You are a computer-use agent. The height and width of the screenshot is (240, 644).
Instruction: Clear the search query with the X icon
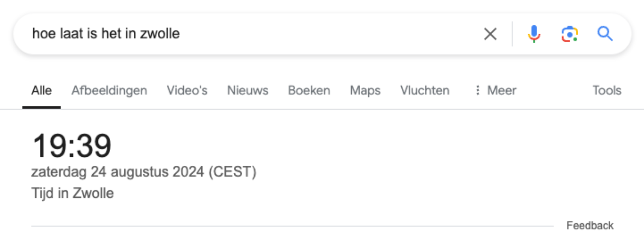(x=490, y=34)
